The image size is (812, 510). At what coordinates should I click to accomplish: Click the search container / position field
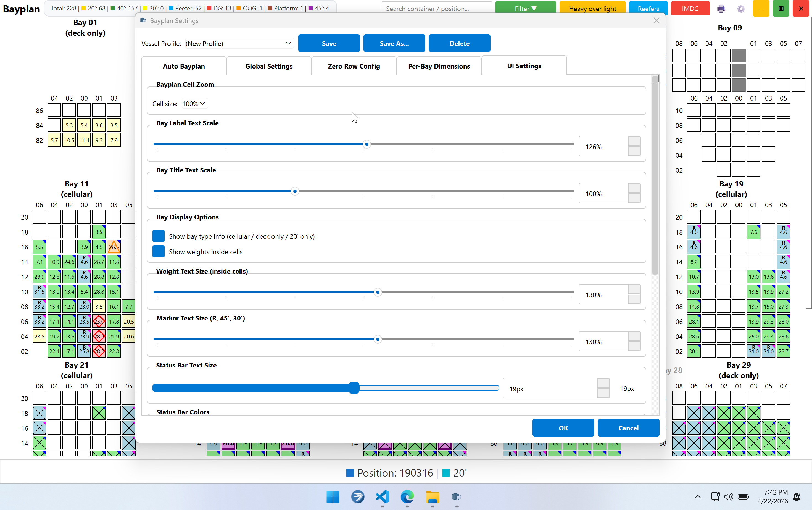point(437,9)
